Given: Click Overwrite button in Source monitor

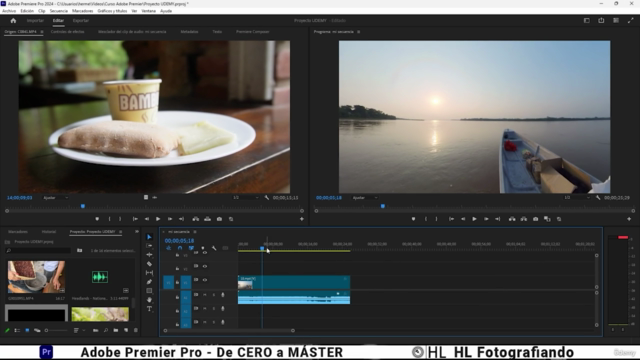Looking at the screenshot, I should [x=207, y=219].
